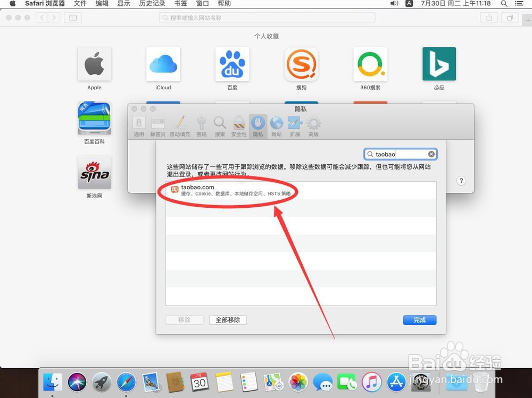Open the 显示 menu
Image resolution: width=532 pixels, height=398 pixels.
pyautogui.click(x=123, y=4)
